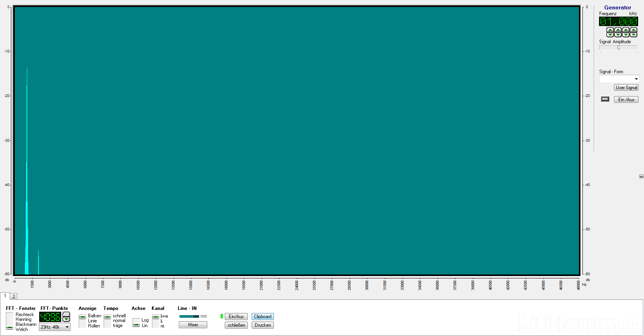Image resolution: width=644 pixels, height=336 pixels.
Task: Select the Linie display option
Action: click(92, 321)
